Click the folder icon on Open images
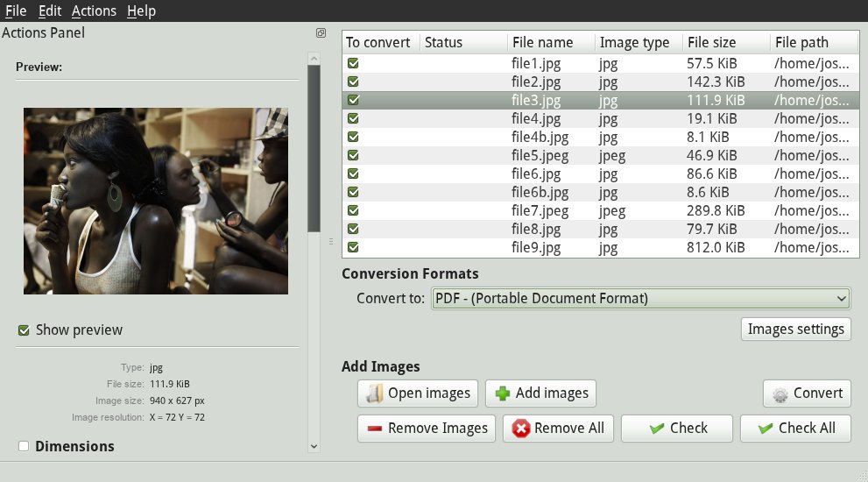868x482 pixels. 375,393
